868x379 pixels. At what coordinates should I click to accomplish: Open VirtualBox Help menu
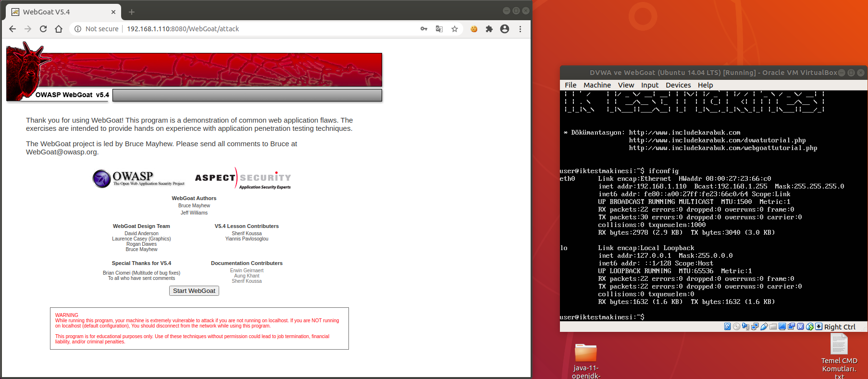click(705, 85)
